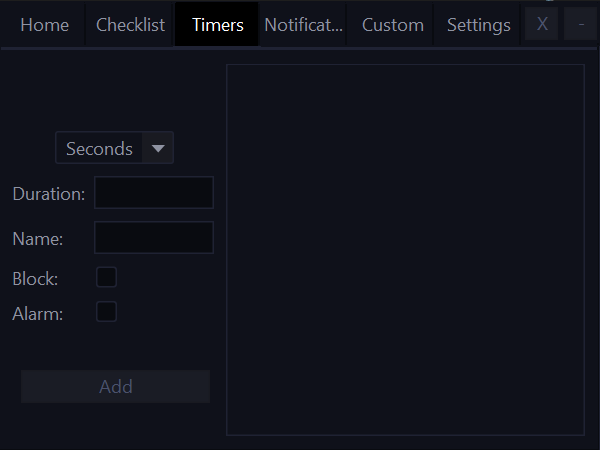Image resolution: width=600 pixels, height=450 pixels.
Task: Open the Seconds time unit combo box
Action: point(114,148)
